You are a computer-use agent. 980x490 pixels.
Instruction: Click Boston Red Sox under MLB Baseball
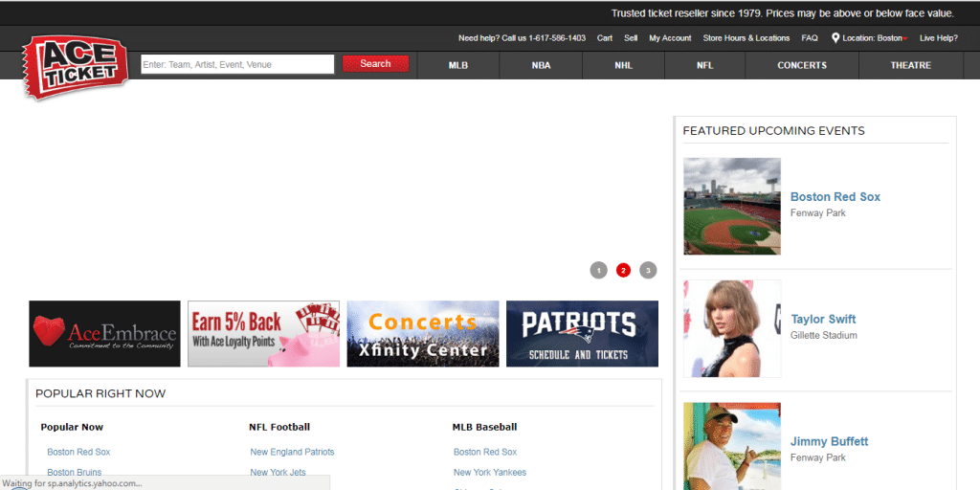coord(485,452)
